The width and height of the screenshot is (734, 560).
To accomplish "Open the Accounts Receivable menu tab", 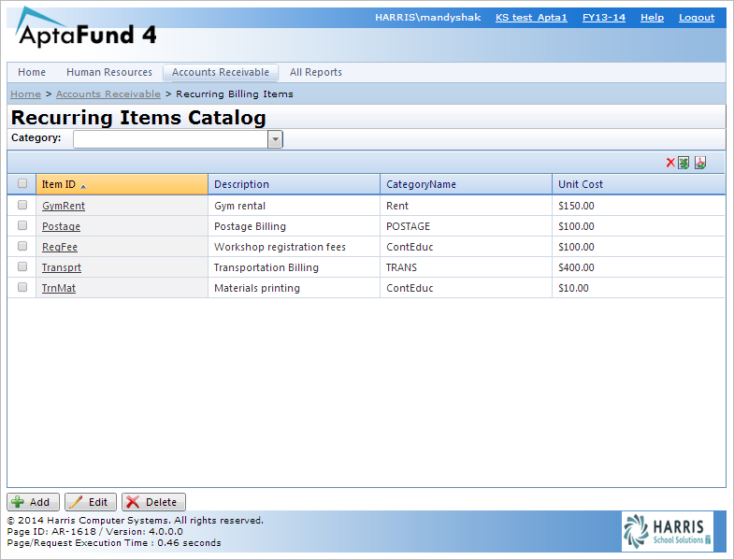I will [x=221, y=72].
